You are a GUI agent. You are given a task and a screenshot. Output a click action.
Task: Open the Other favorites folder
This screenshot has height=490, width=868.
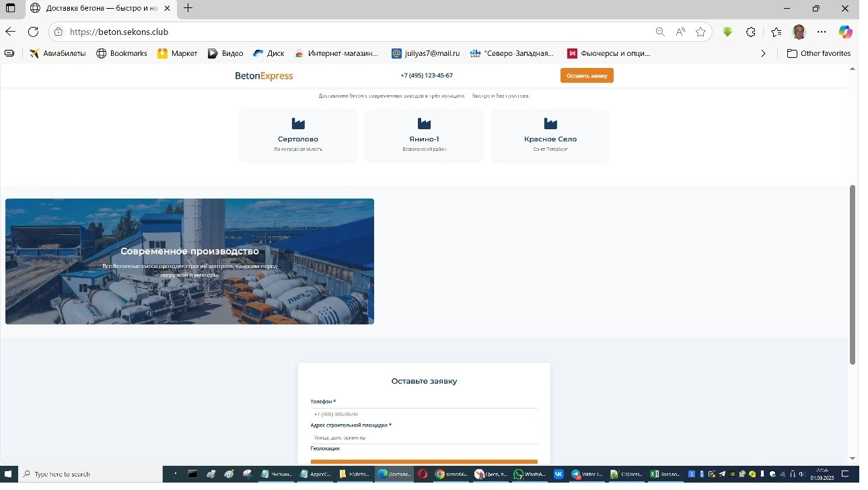pyautogui.click(x=818, y=53)
